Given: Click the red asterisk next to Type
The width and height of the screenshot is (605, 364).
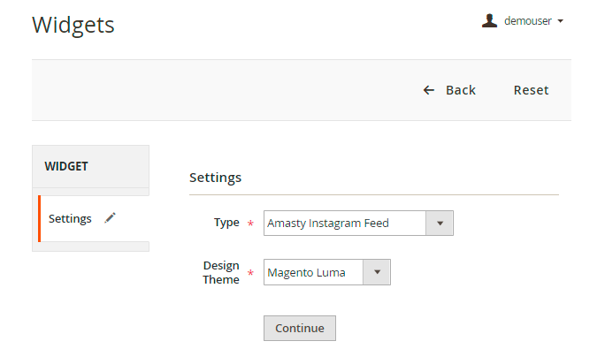Looking at the screenshot, I should [250, 225].
